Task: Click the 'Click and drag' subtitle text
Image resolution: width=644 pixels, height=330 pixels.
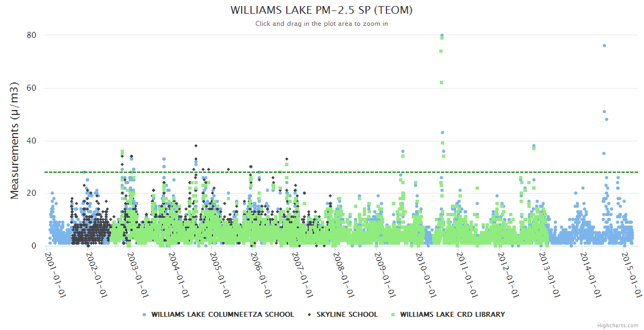Action: click(x=321, y=24)
